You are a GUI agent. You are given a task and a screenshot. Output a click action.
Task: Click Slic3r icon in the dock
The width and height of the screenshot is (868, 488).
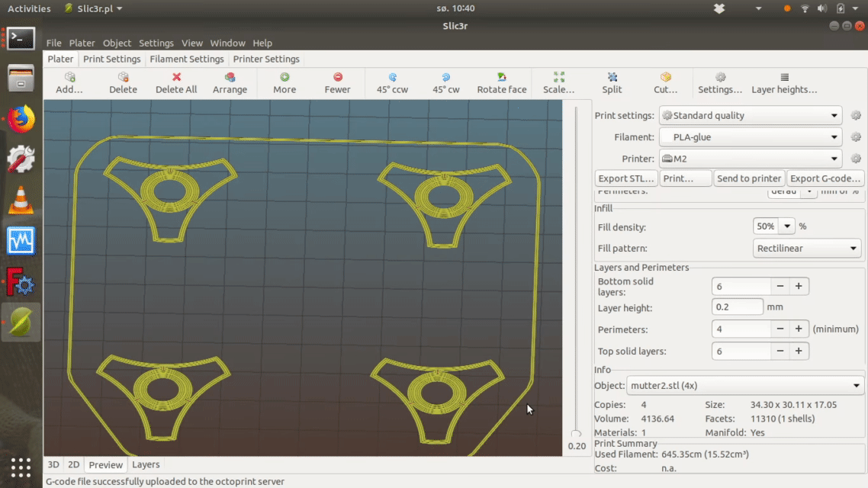coord(21,322)
